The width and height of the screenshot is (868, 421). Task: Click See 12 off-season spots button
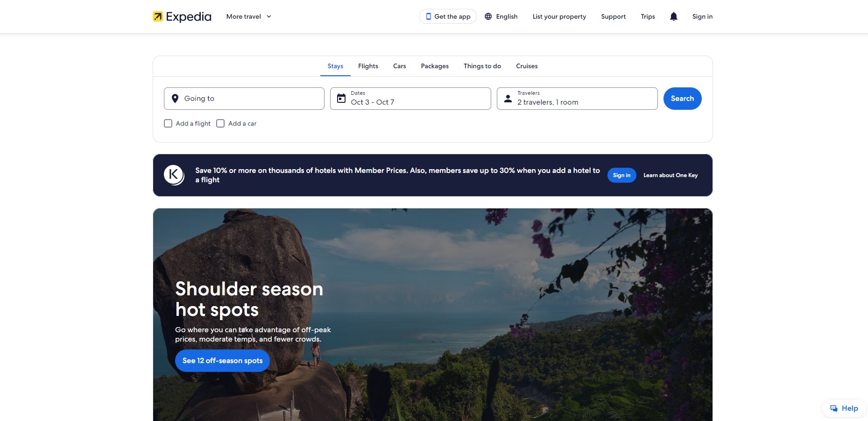tap(222, 361)
